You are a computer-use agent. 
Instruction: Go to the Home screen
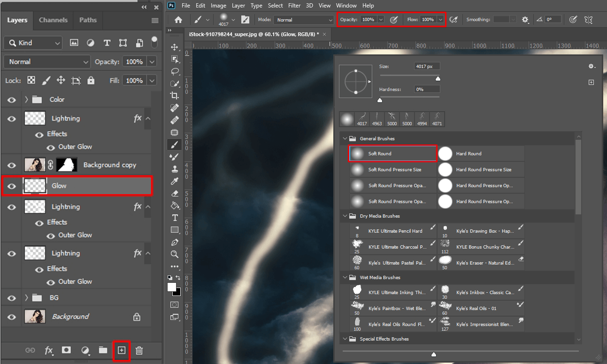(x=178, y=20)
